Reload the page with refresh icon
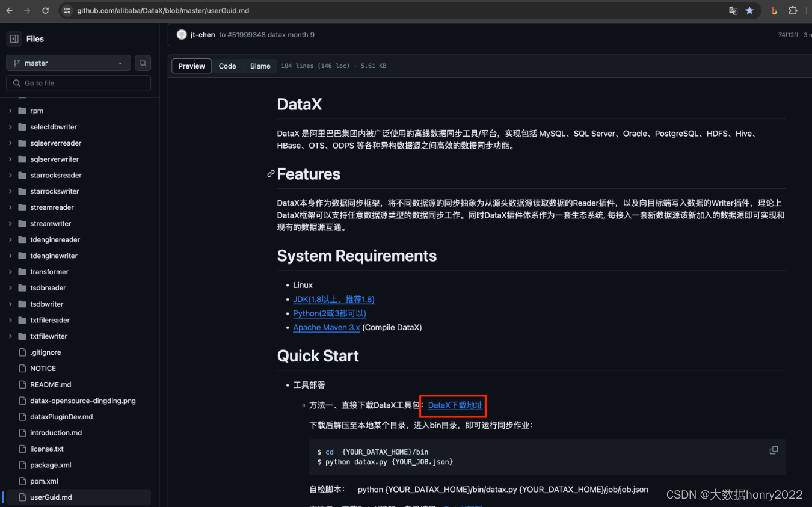 (x=46, y=11)
